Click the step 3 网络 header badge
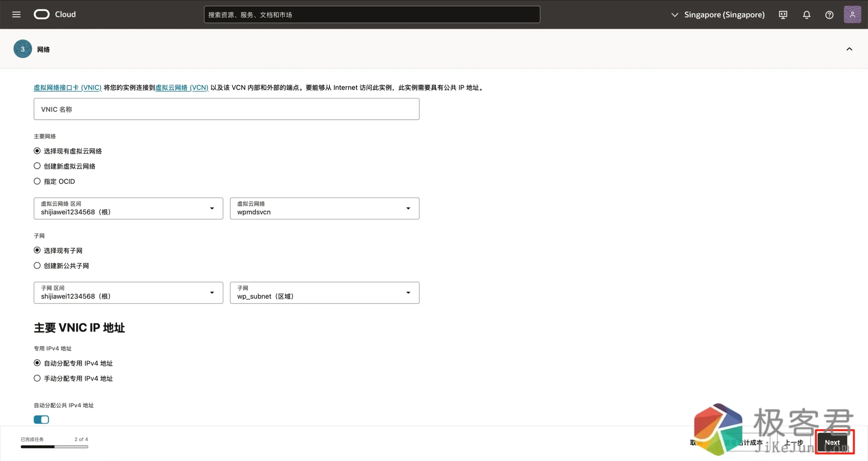 23,49
